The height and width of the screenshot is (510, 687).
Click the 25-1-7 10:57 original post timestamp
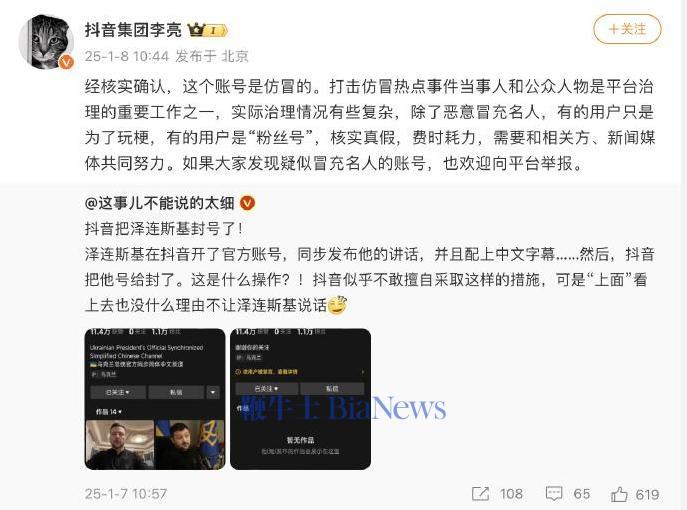126,494
